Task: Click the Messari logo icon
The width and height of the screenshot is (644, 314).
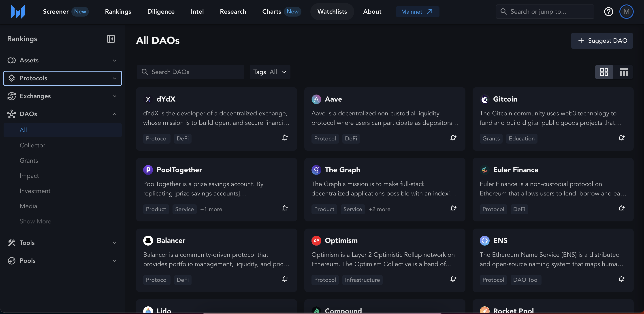Action: [18, 11]
